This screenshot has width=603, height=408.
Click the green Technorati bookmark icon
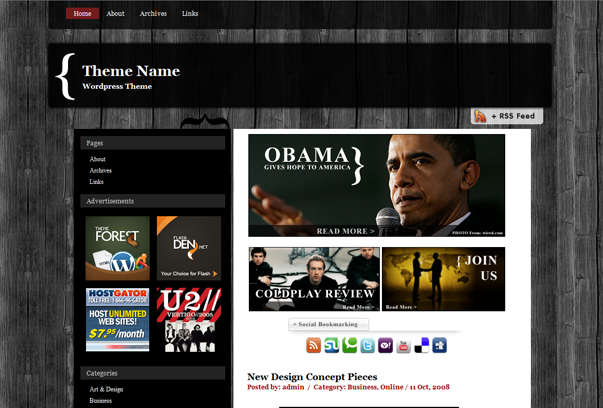pos(350,346)
